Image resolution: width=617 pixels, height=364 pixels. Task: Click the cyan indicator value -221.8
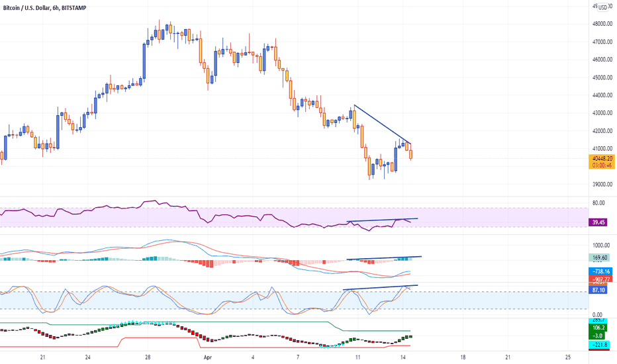tap(599, 345)
